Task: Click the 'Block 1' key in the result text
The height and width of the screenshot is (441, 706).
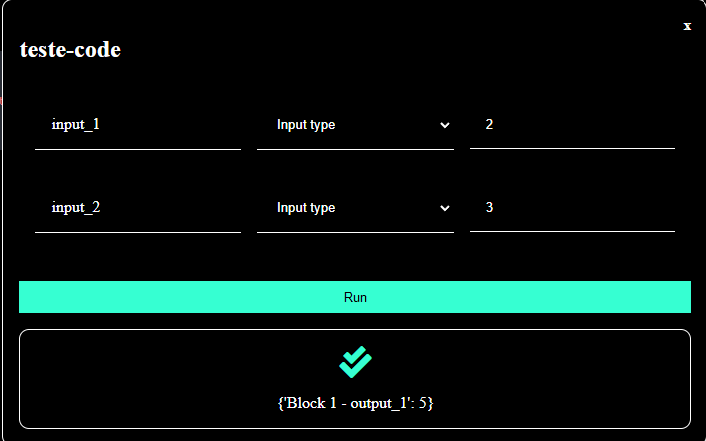Action: coord(312,402)
